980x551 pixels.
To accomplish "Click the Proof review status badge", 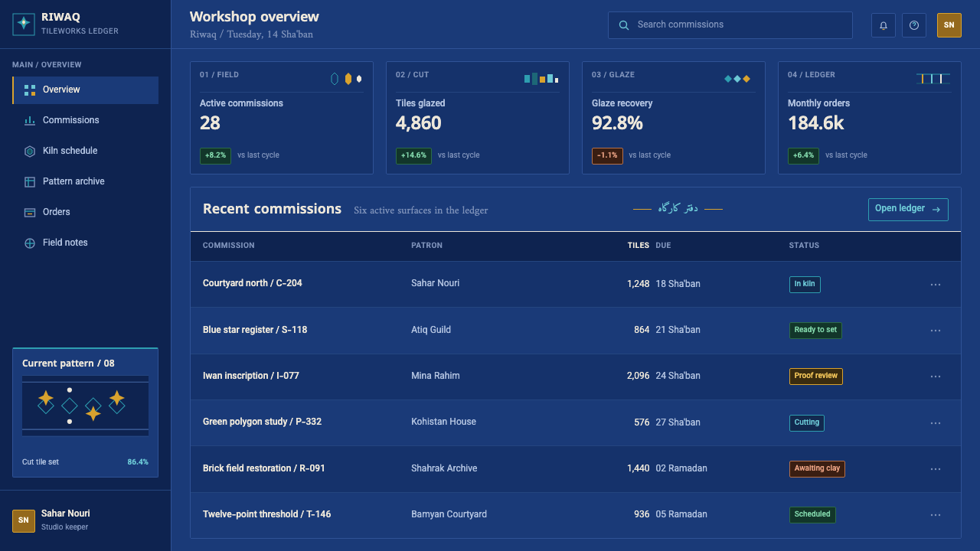I will [x=816, y=377].
